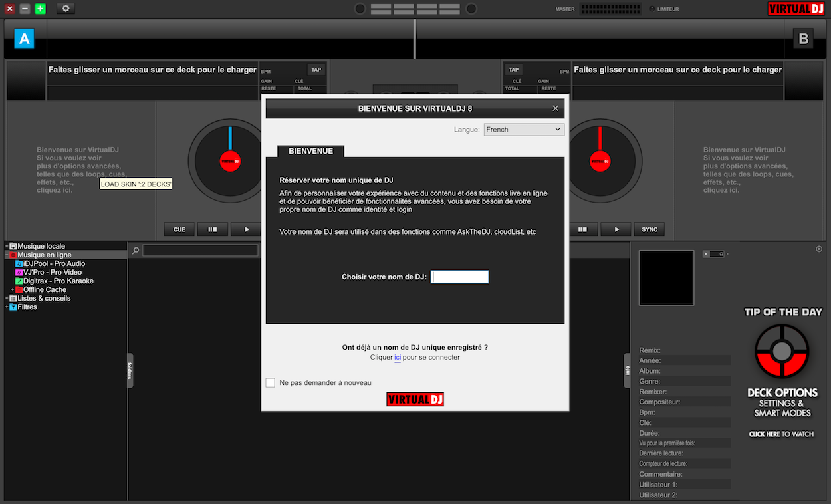831x504 pixels.
Task: Pause left deck with the pause button
Action: (x=213, y=229)
